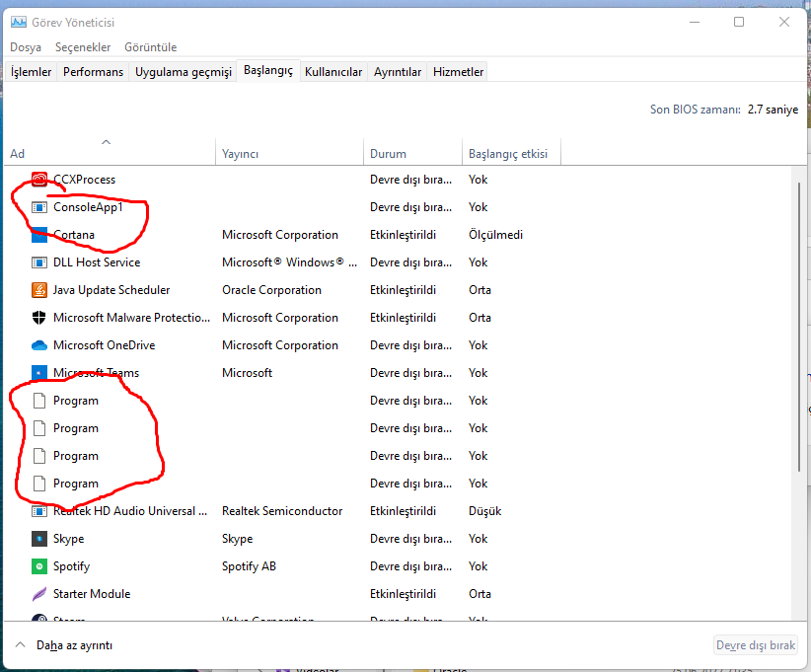Click the Java Update Scheduler icon
The image size is (811, 672).
(39, 290)
